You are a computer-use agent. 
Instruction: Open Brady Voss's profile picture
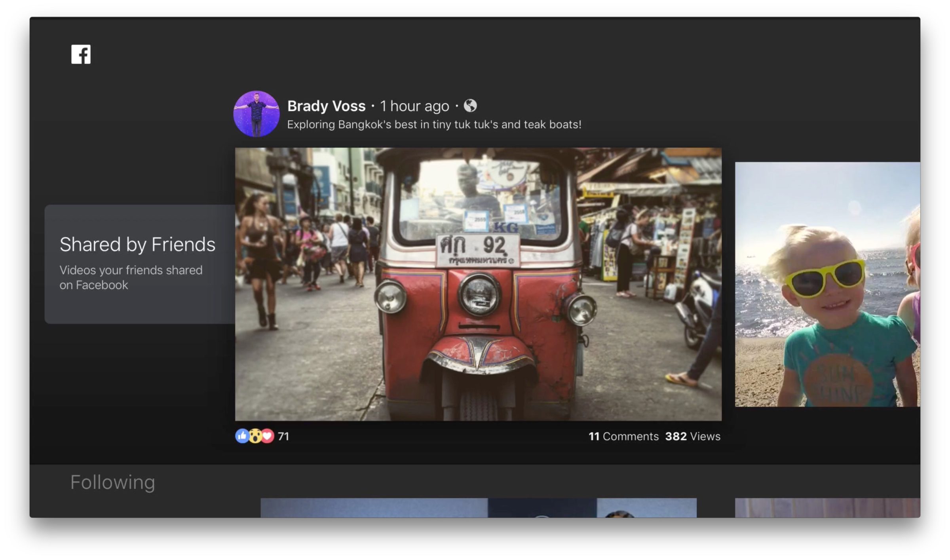[x=256, y=114]
